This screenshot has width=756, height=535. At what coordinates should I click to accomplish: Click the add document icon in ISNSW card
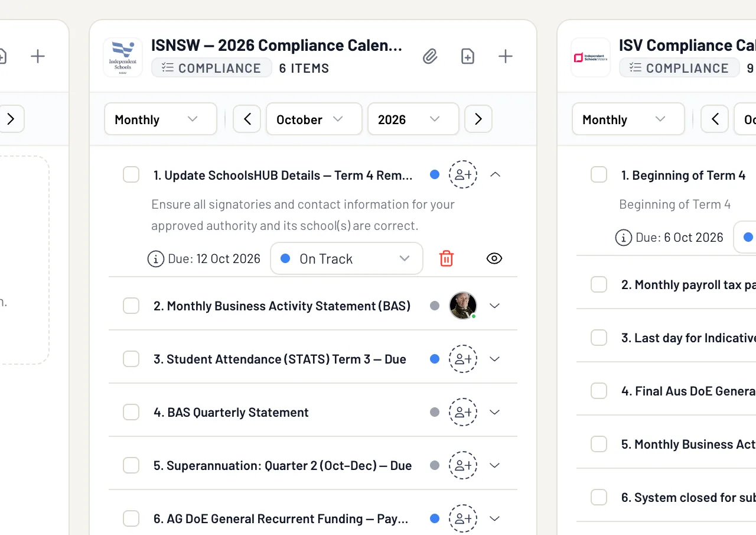pos(468,57)
